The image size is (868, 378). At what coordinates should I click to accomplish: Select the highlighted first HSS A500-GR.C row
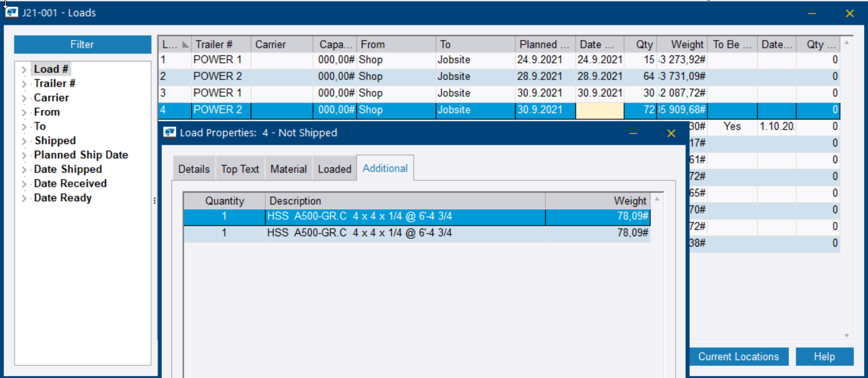pyautogui.click(x=417, y=217)
